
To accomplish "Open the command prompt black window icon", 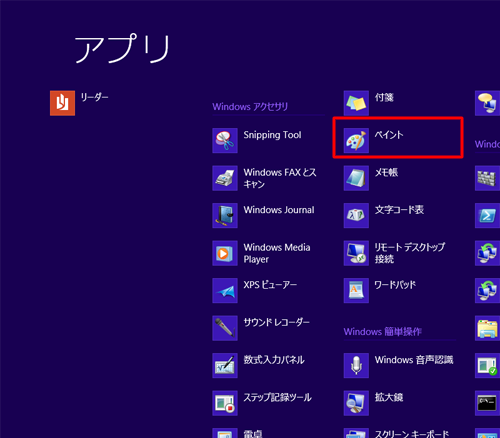I will (487, 403).
